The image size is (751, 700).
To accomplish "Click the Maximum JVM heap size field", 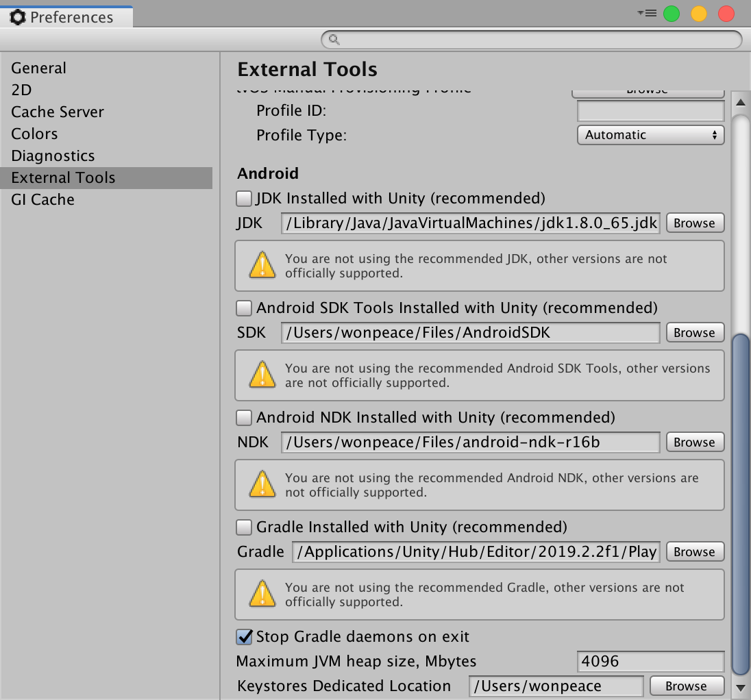I will 650,661.
